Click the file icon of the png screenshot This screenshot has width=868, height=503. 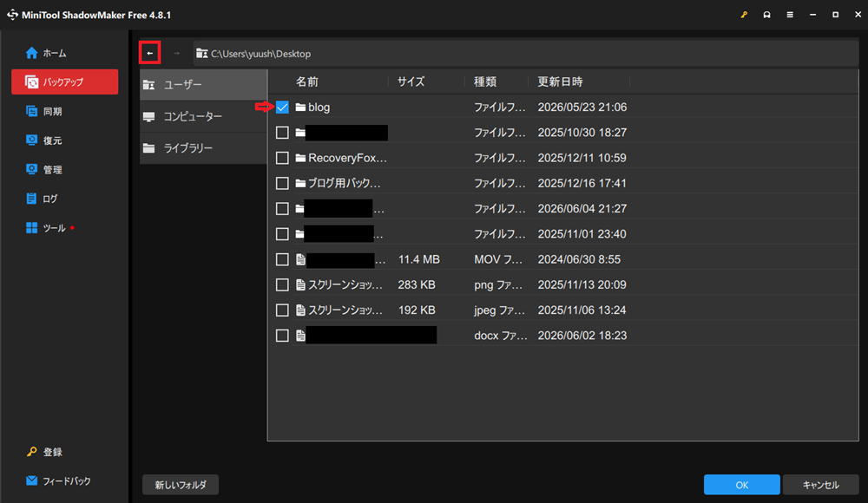click(300, 285)
